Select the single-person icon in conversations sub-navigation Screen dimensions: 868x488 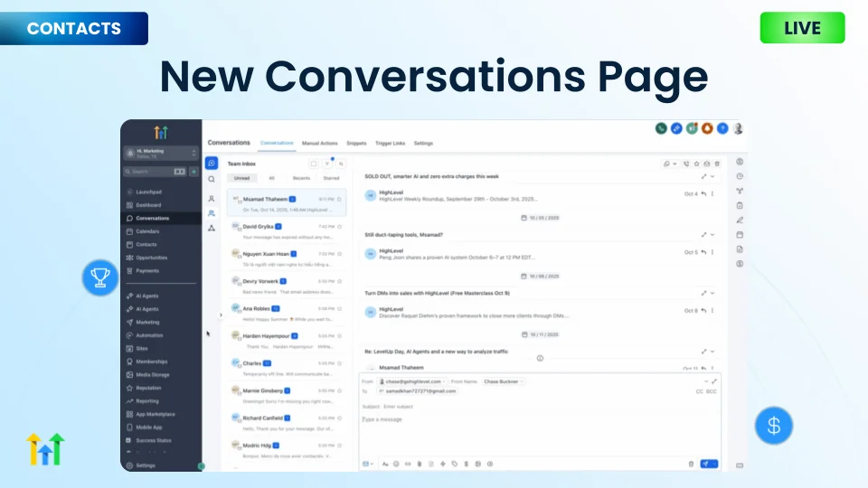[212, 199]
